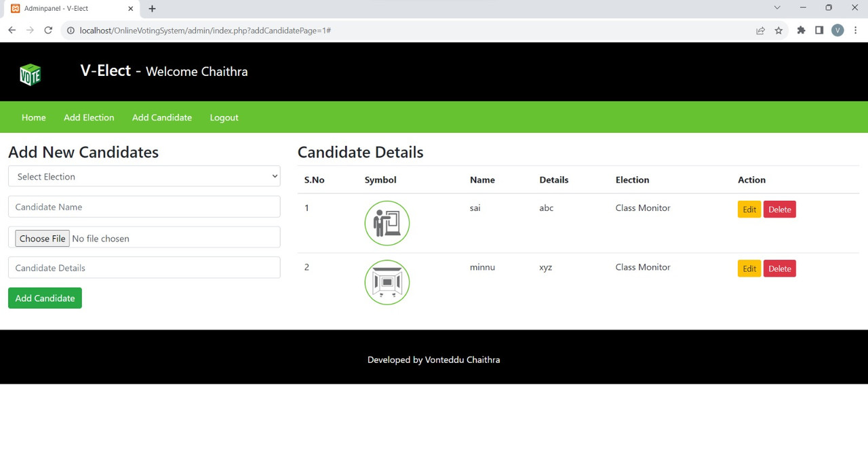The width and height of the screenshot is (868, 455).
Task: Switch to the Add Election menu item
Action: 89,117
